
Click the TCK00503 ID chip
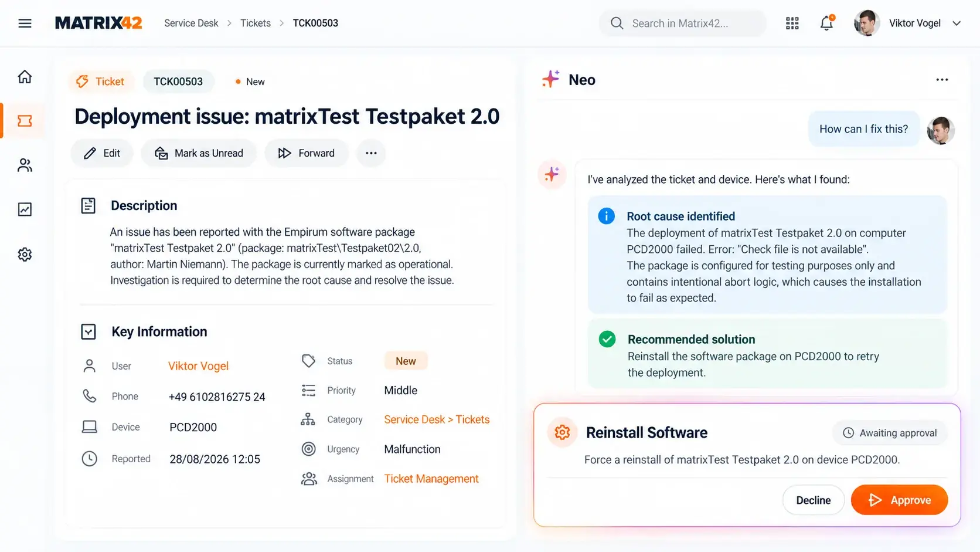click(x=178, y=82)
